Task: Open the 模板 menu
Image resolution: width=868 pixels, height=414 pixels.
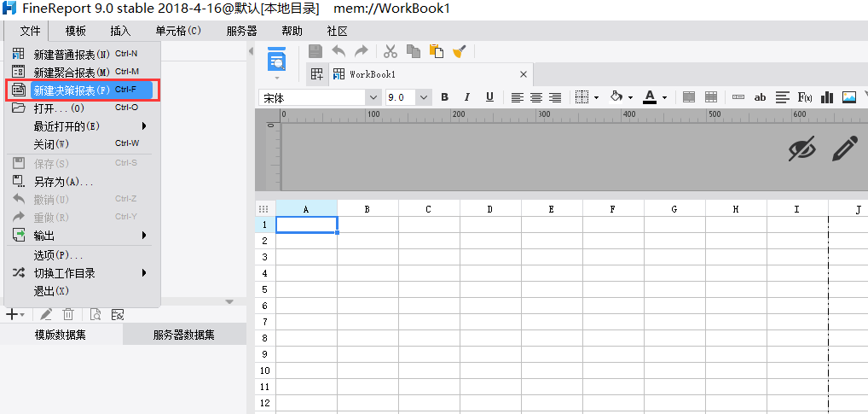Action: tap(75, 31)
